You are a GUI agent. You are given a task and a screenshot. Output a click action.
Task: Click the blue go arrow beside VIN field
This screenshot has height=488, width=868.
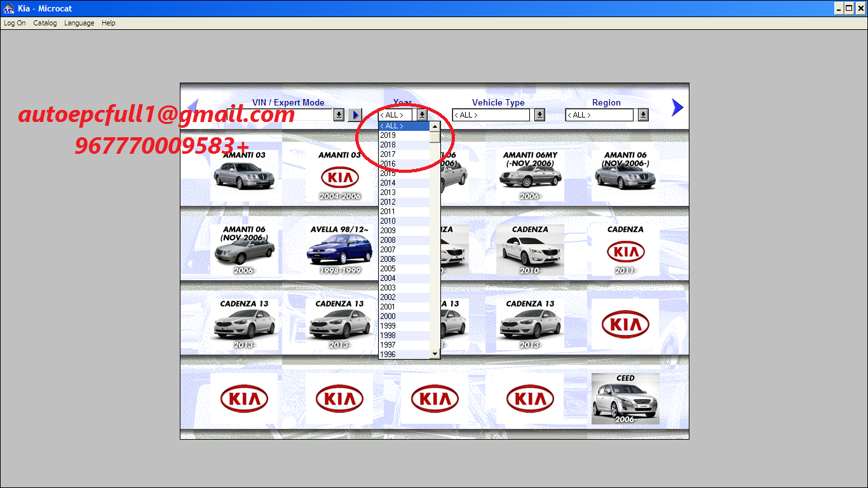click(x=355, y=115)
